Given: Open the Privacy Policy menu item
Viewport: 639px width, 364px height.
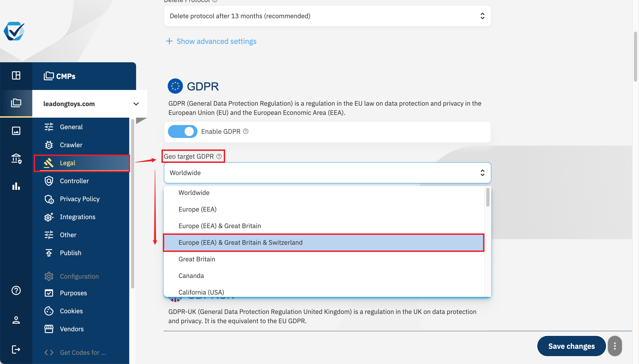Looking at the screenshot, I should click(x=80, y=199).
